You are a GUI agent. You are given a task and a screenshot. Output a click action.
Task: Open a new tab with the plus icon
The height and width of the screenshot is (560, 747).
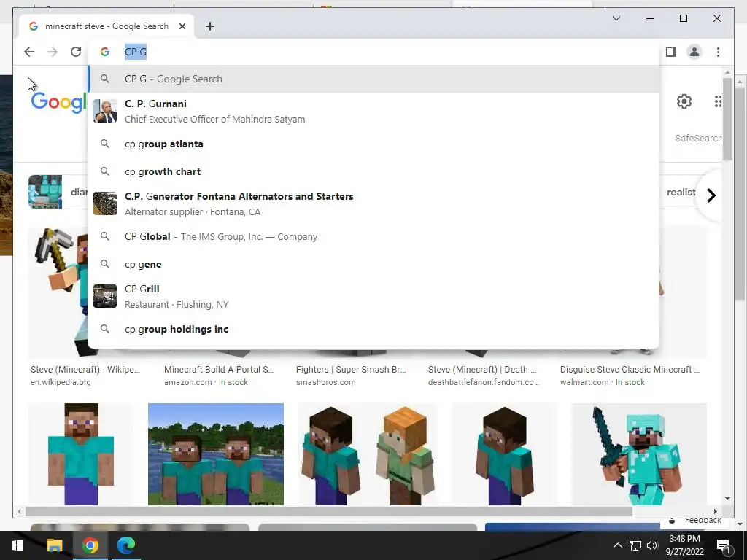[x=210, y=26]
